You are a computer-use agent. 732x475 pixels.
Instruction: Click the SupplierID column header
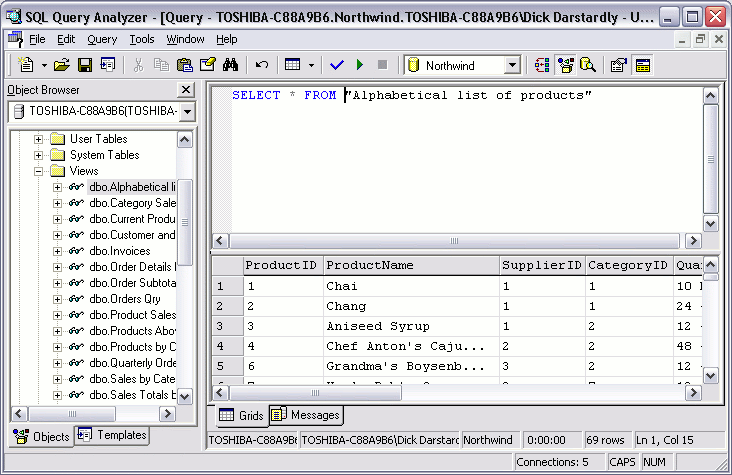click(x=542, y=265)
